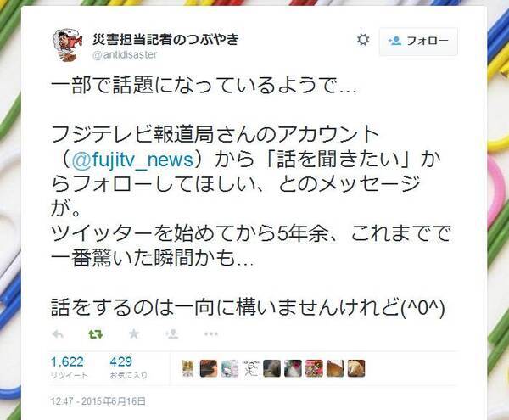Click the stick-figure retweeter avatar

click(x=250, y=368)
